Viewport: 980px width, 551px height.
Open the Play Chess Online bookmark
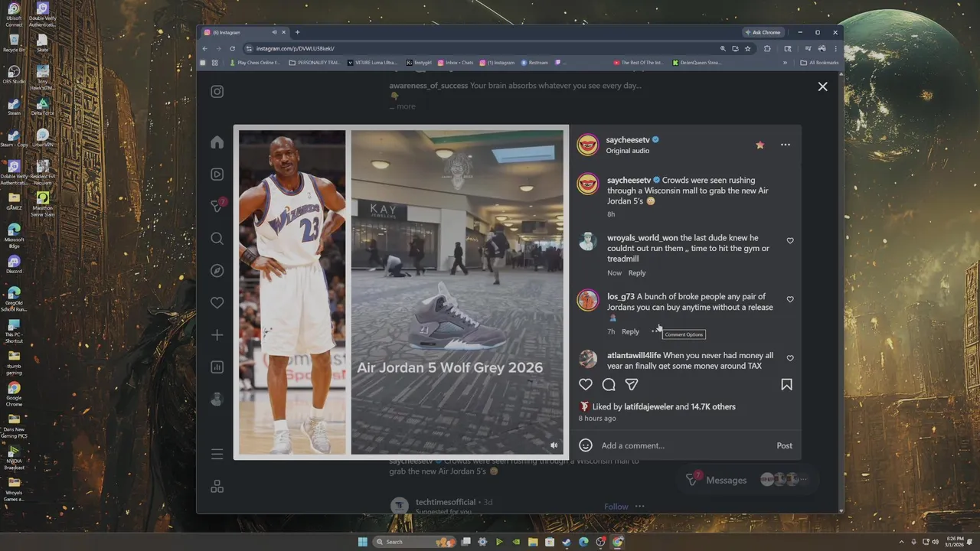pos(255,63)
